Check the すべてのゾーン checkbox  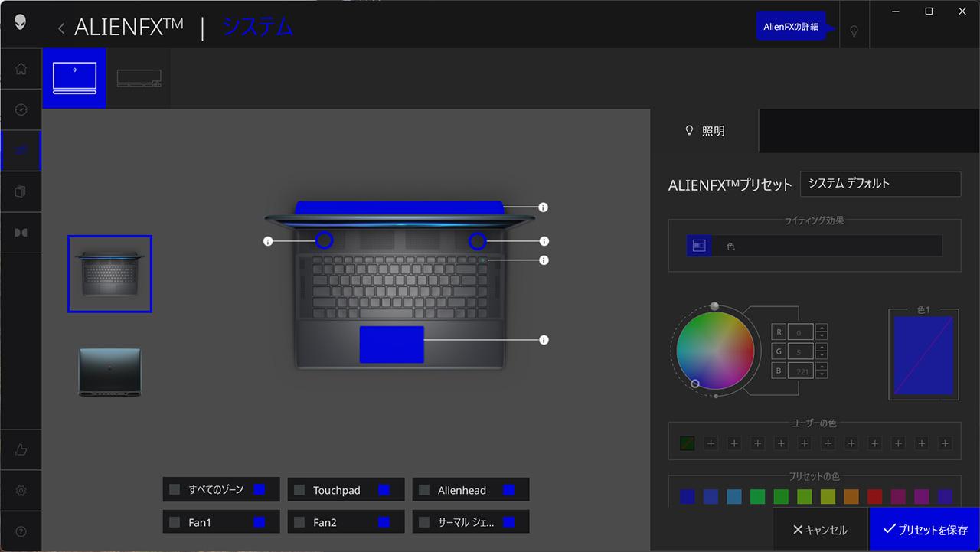point(175,490)
